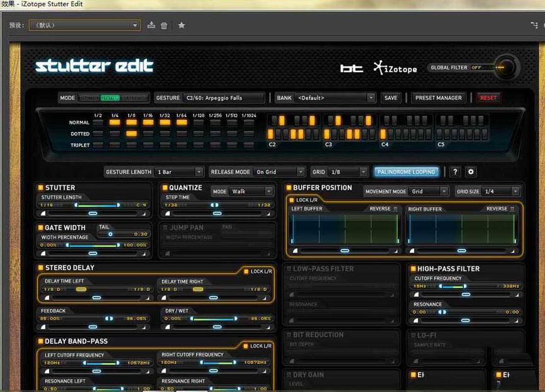Image resolution: width=545 pixels, height=392 pixels.
Task: Select Stutter mode in the Mode selector
Action: (x=110, y=98)
